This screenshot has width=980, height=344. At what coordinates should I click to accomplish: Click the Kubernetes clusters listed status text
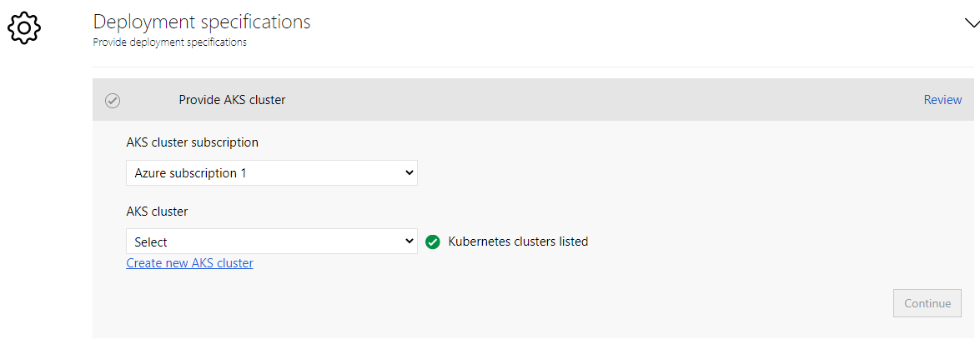518,242
